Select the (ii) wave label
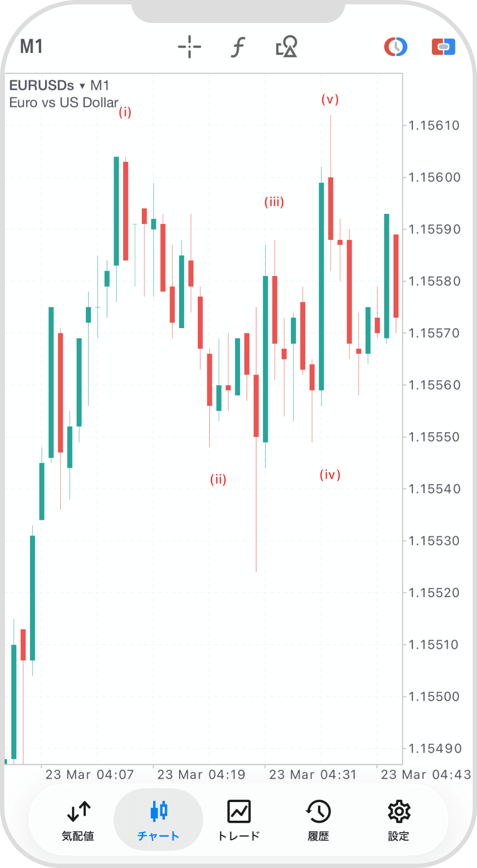Image resolution: width=477 pixels, height=868 pixels. (x=218, y=479)
